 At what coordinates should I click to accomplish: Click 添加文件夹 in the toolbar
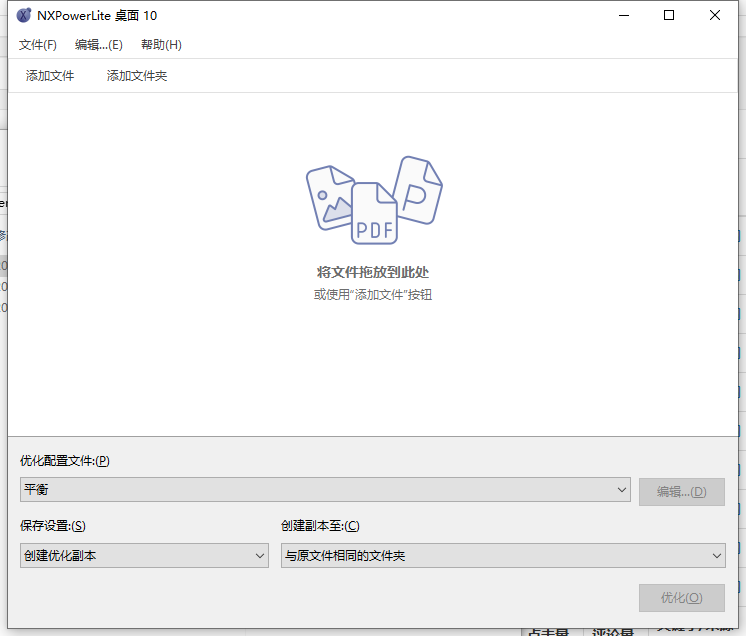[137, 76]
